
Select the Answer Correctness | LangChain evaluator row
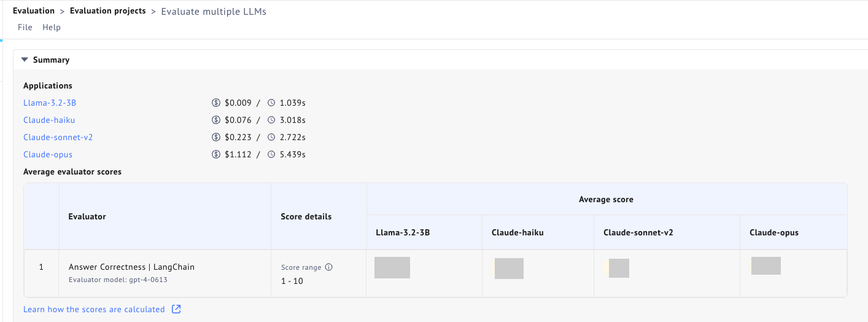pos(131,267)
